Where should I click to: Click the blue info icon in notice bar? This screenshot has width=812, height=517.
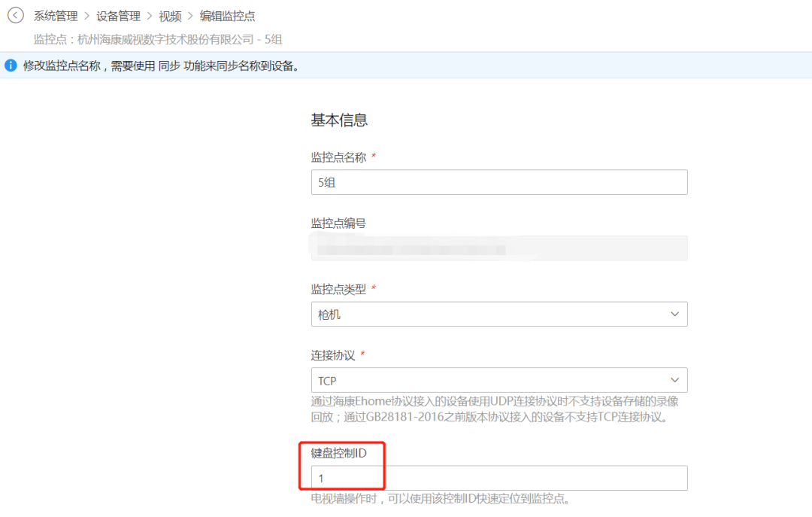[11, 66]
